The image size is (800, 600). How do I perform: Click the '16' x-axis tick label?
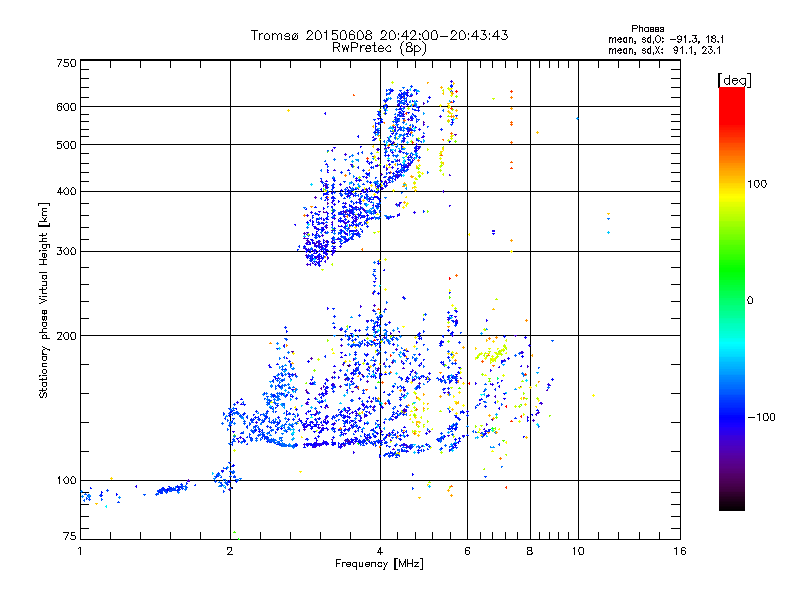coord(680,551)
